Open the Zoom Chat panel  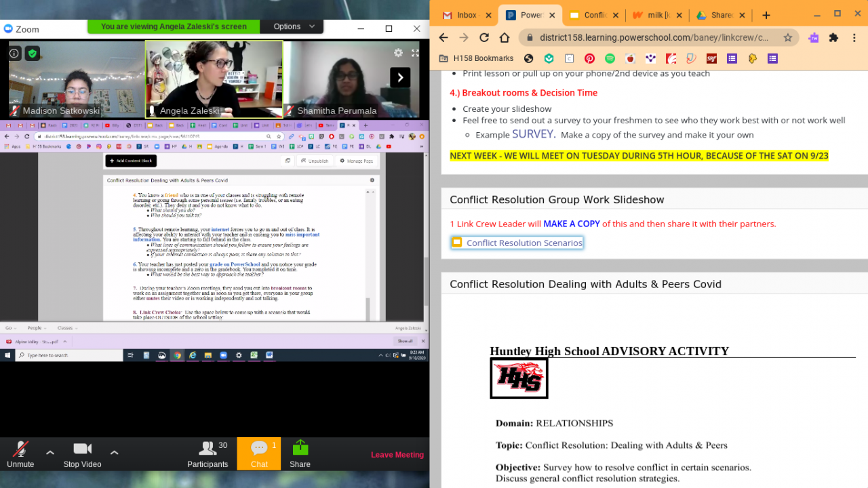click(x=259, y=454)
